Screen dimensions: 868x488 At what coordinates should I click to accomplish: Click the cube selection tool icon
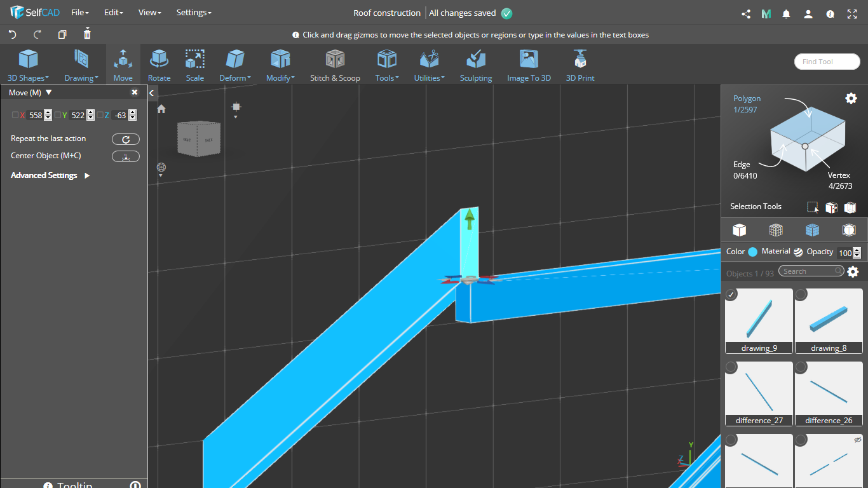tap(831, 207)
